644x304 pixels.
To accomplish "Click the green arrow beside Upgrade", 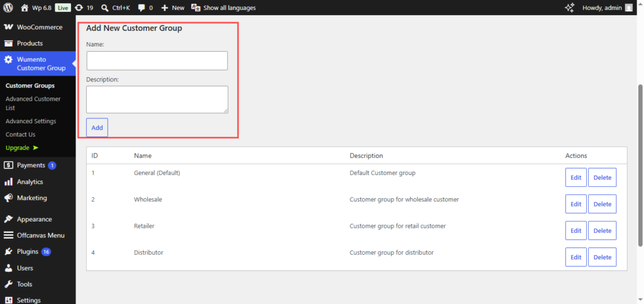I will [x=36, y=147].
